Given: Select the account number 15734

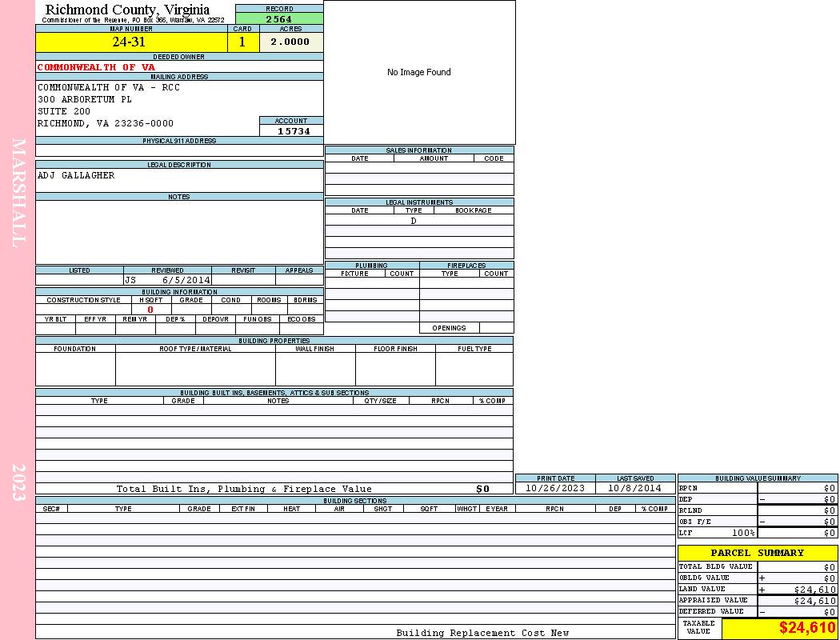Looking at the screenshot, I should [291, 130].
